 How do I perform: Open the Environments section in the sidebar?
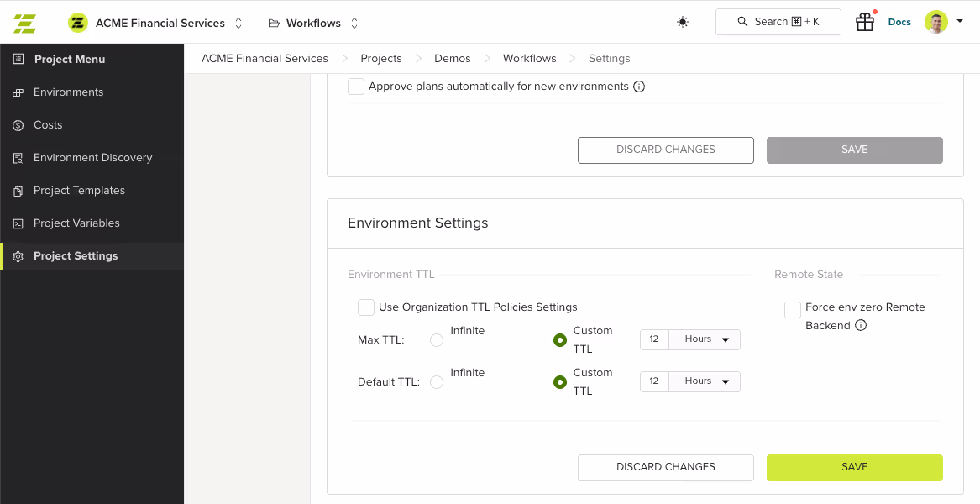coord(68,92)
